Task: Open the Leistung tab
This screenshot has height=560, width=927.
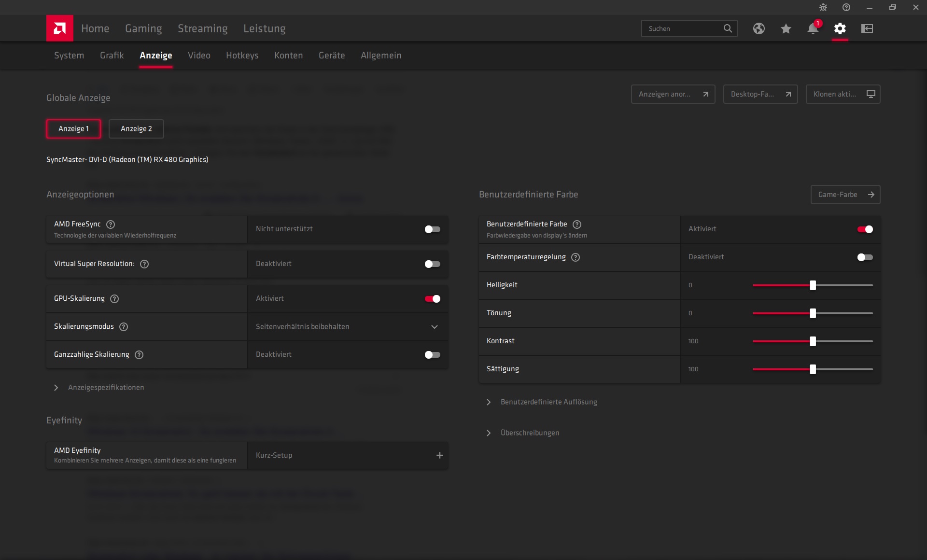Action: pyautogui.click(x=265, y=28)
